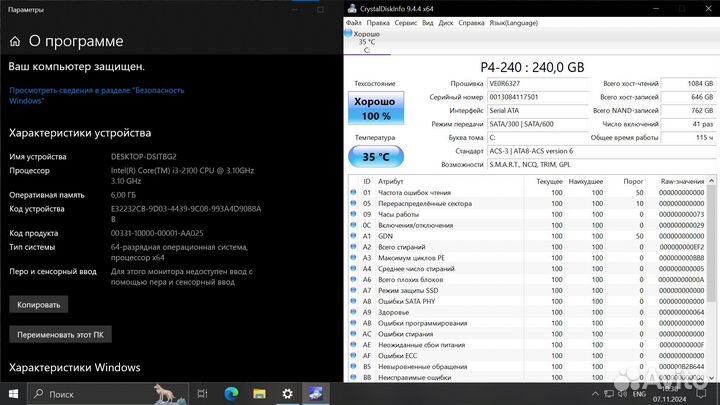Image resolution: width=720 pixels, height=405 pixels.
Task: Open the Сервис menu
Action: [x=406, y=22]
